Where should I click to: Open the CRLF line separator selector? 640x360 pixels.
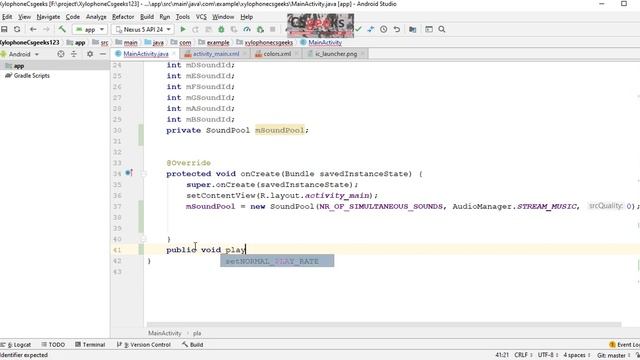523,355
